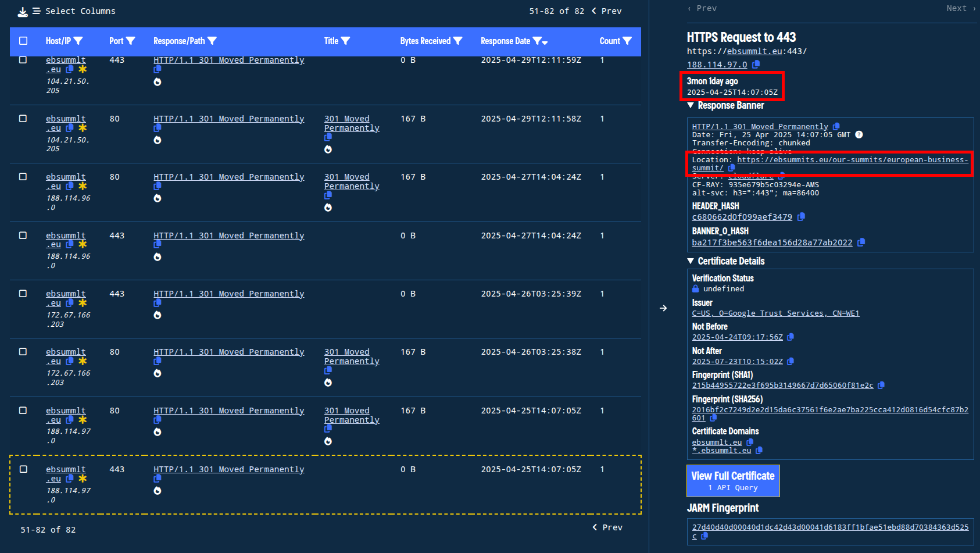980x553 pixels.
Task: Copy host in the port 80 row dated 2025-04-29
Action: (70, 128)
